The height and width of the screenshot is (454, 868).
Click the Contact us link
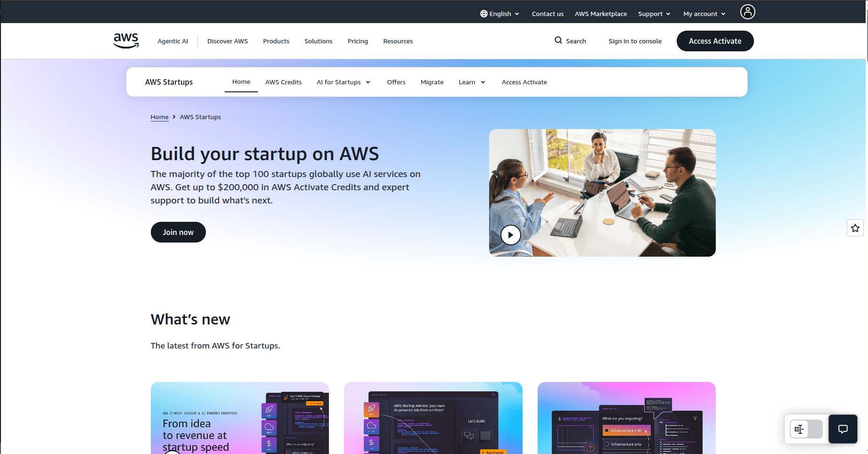pyautogui.click(x=548, y=14)
